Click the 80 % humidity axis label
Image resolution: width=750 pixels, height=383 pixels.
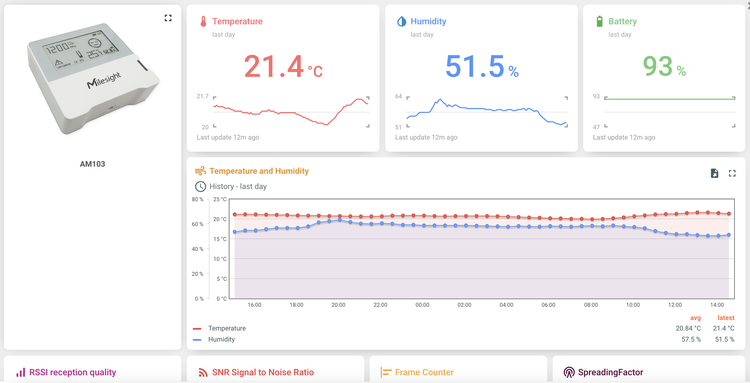click(198, 199)
